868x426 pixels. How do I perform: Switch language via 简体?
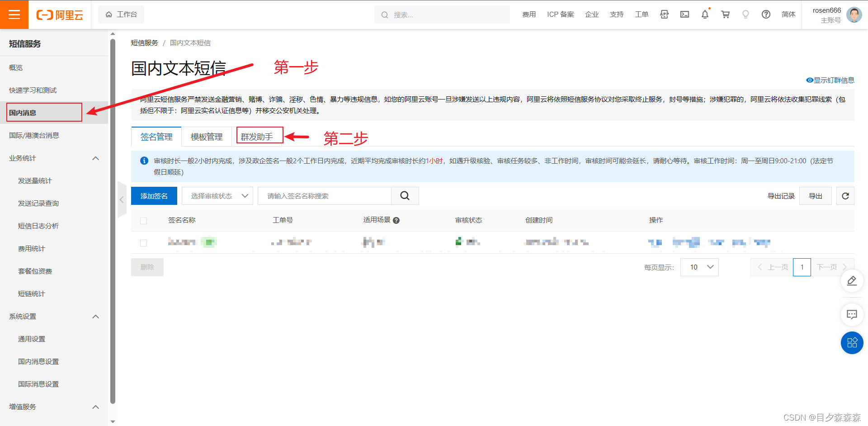[788, 14]
